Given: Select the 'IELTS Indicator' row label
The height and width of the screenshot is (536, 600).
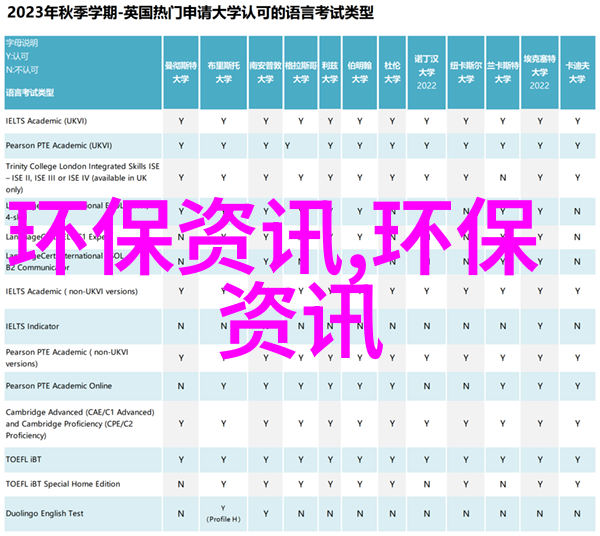Looking at the screenshot, I should coord(33,326).
